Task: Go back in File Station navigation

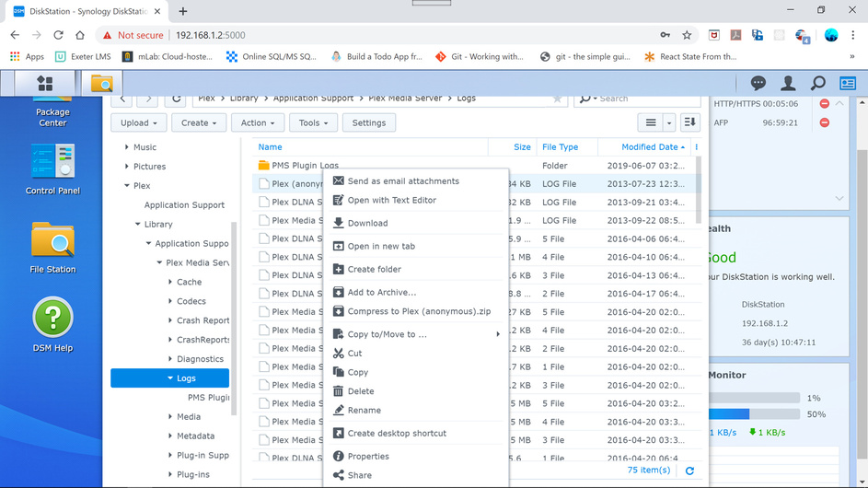Action: [x=122, y=99]
